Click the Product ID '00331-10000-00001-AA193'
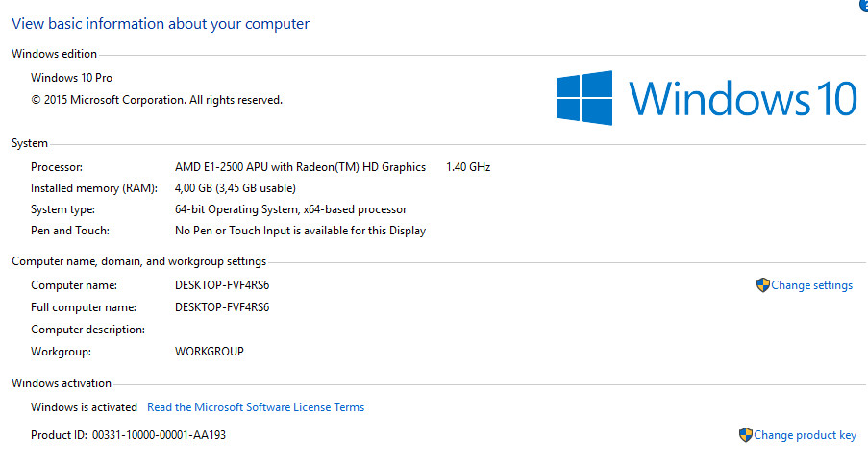Screen dimensions: 868x465 [159, 435]
